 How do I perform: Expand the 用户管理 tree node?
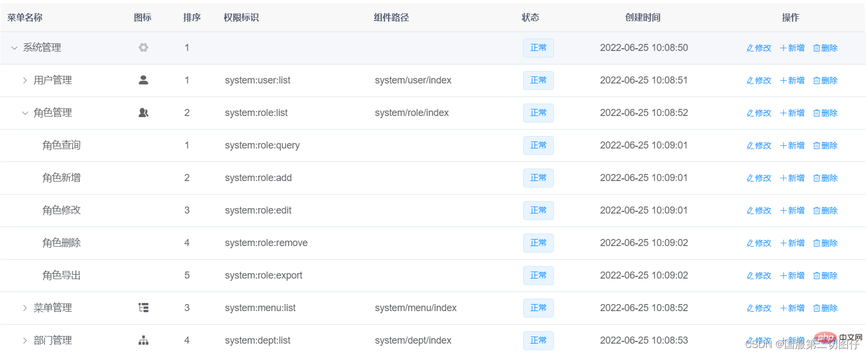coord(25,81)
